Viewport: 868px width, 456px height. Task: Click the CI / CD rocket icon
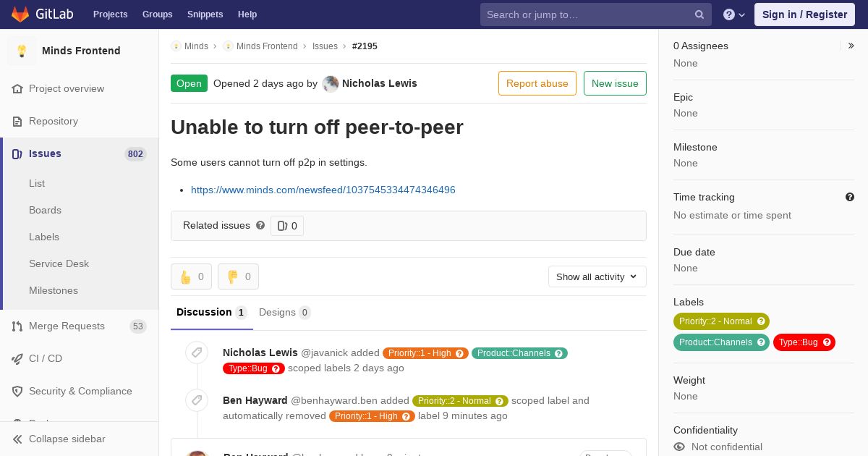click(17, 358)
